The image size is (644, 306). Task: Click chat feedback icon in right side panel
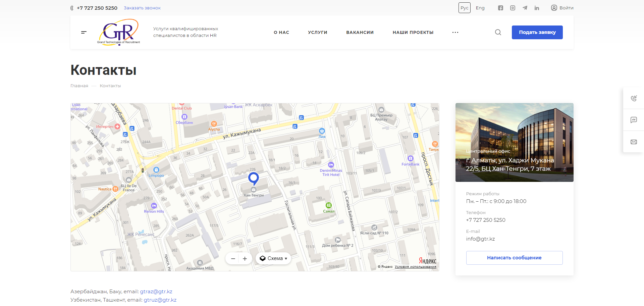pyautogui.click(x=634, y=120)
